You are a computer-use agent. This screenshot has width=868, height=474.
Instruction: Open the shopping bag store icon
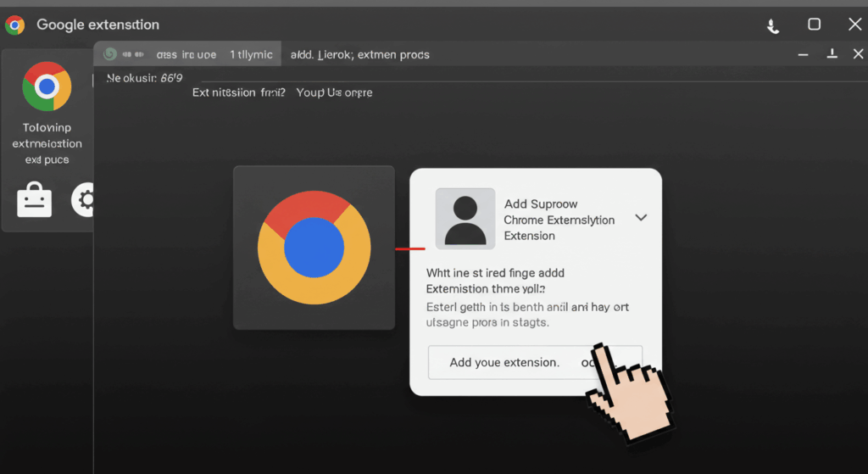tap(34, 199)
